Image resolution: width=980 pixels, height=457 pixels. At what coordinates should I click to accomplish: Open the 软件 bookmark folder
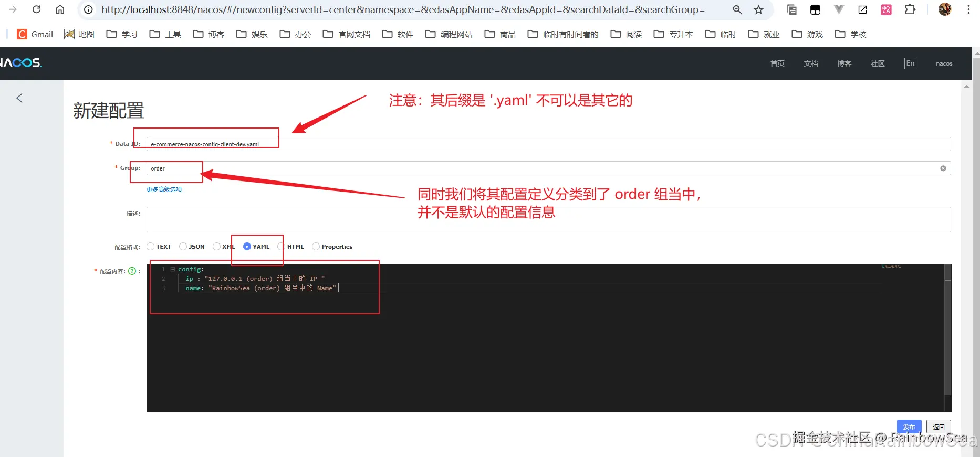[x=398, y=34]
